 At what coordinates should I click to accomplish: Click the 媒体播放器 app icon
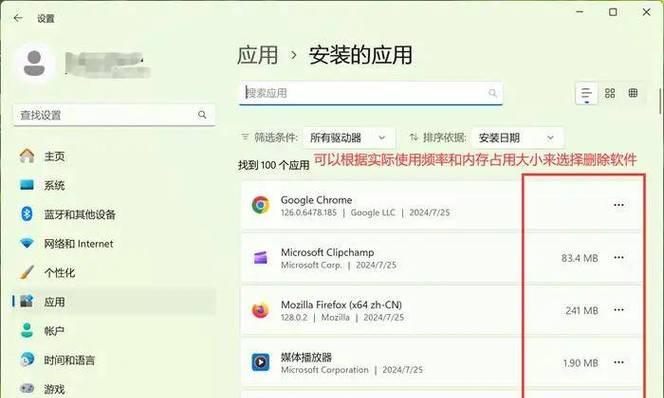point(260,362)
